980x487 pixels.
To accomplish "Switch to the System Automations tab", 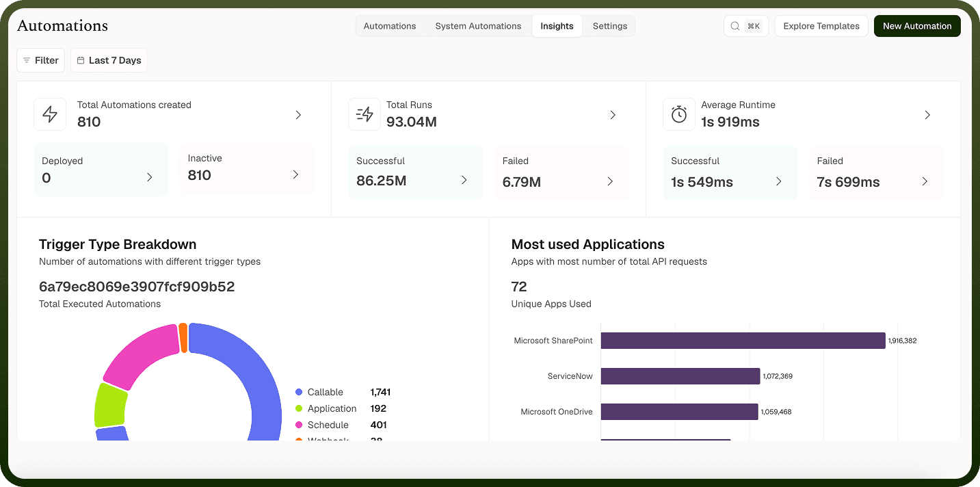I will coord(478,26).
